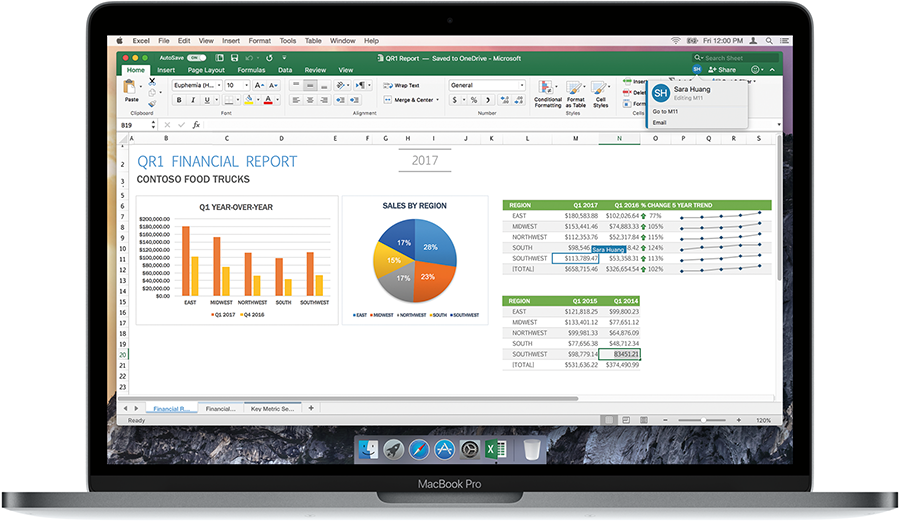900x523 pixels.
Task: Click the Format Painter brush icon
Action: point(152,103)
